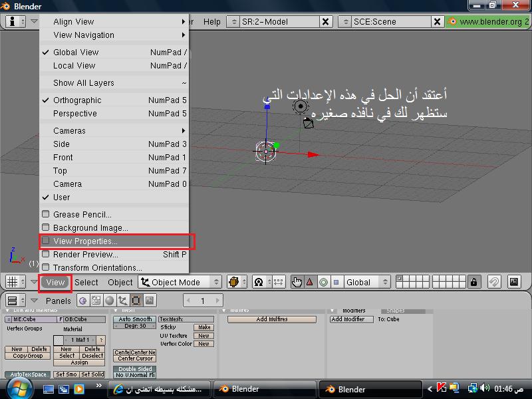Viewport: 532px width, 399px height.
Task: Click the Add Multires button
Action: [272, 319]
